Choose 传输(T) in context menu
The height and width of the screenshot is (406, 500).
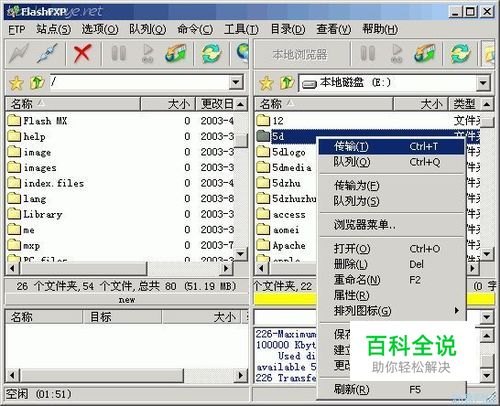(x=392, y=147)
